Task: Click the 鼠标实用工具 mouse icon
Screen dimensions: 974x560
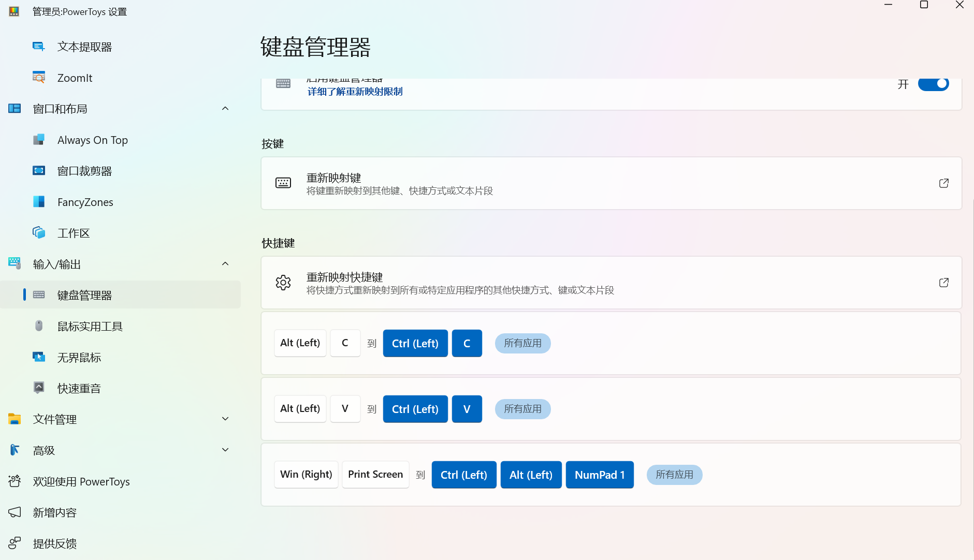Action: [39, 326]
